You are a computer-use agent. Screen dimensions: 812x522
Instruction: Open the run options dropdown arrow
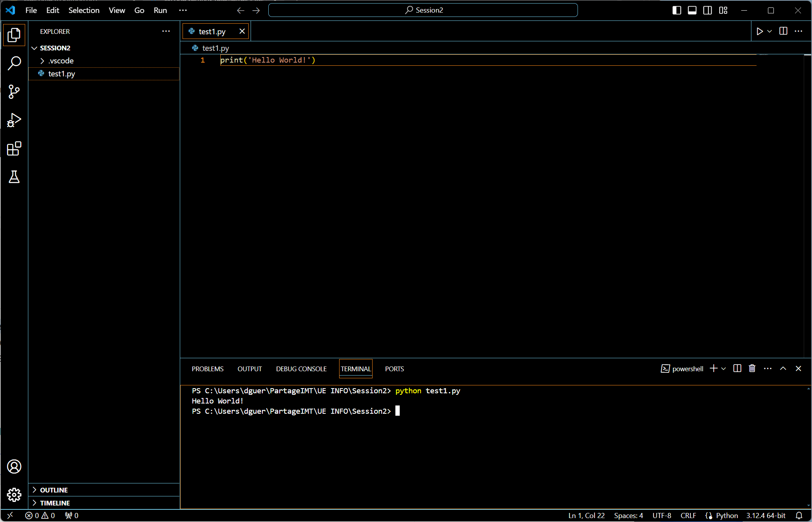coord(770,31)
